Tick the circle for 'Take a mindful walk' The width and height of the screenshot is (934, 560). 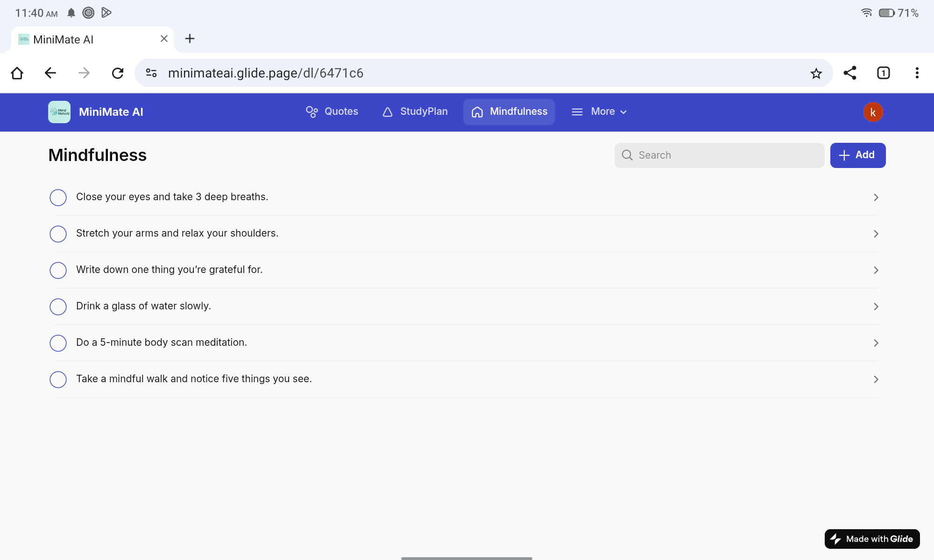point(58,379)
